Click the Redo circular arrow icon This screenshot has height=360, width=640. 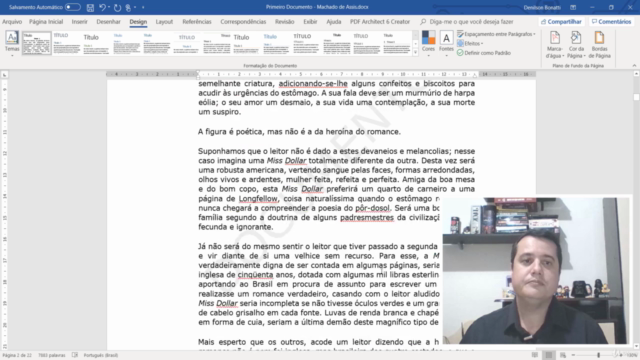pos(118,7)
